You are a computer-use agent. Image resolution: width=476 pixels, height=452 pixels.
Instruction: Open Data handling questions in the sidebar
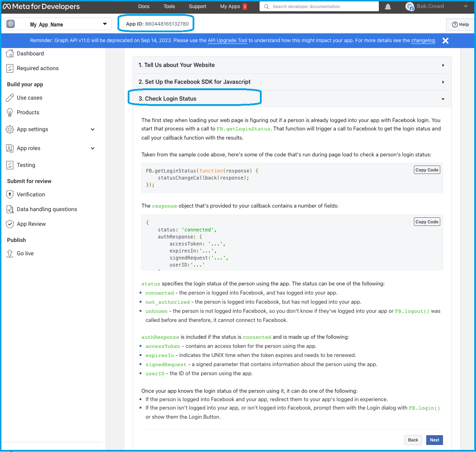tap(47, 209)
